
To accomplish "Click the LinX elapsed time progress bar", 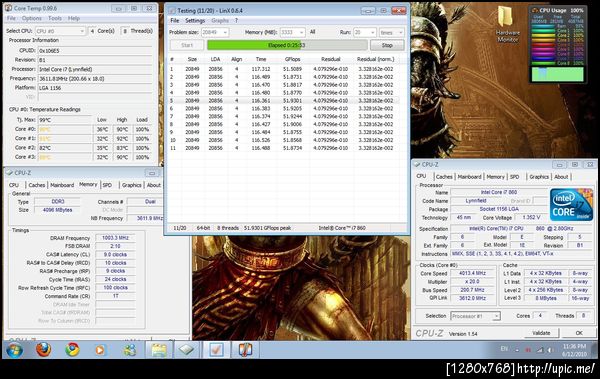I will 287,45.
